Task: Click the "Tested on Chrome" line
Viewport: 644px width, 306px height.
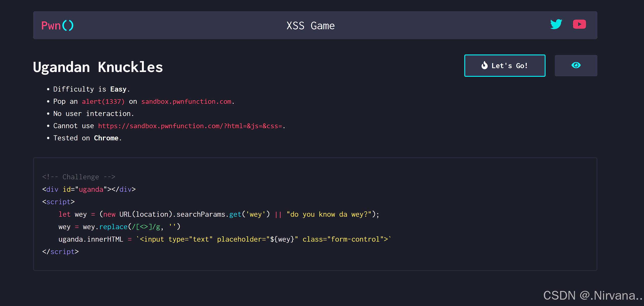Action: point(87,138)
